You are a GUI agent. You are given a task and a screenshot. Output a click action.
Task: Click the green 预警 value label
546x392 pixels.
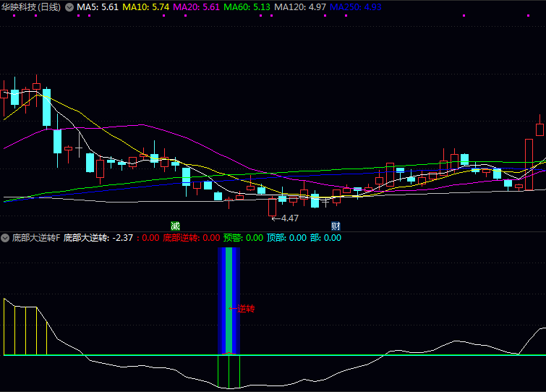click(x=243, y=237)
